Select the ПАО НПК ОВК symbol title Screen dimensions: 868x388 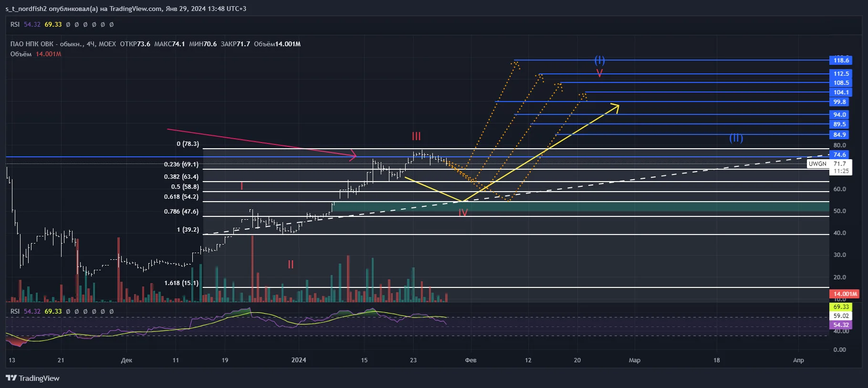tap(46, 44)
